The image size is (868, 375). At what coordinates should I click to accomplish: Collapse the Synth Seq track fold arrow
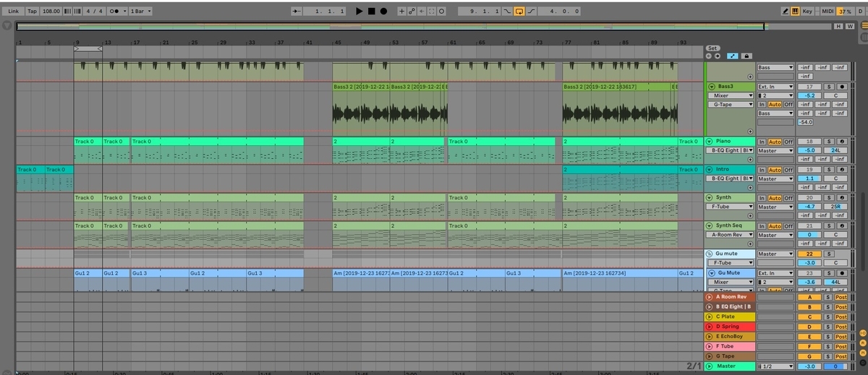point(709,226)
